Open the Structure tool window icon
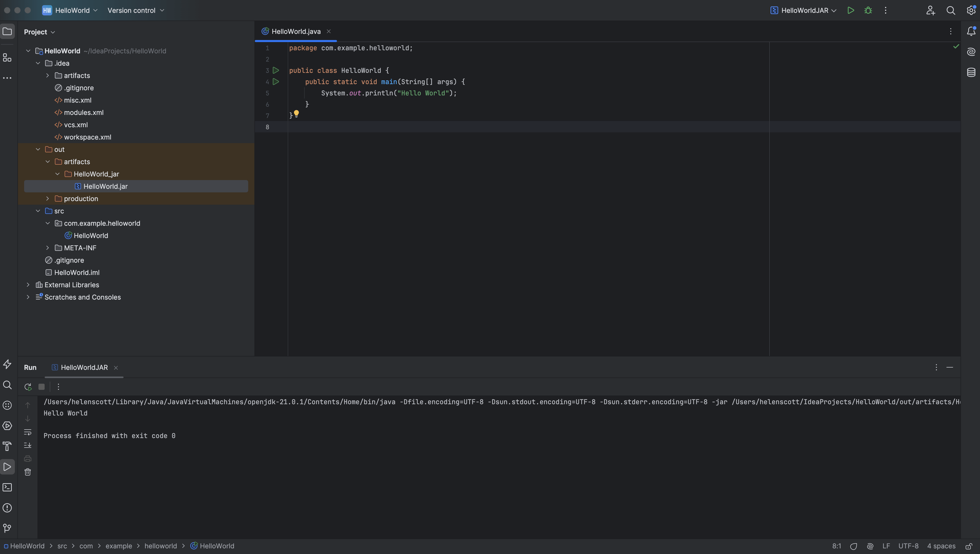980x554 pixels. tap(7, 57)
